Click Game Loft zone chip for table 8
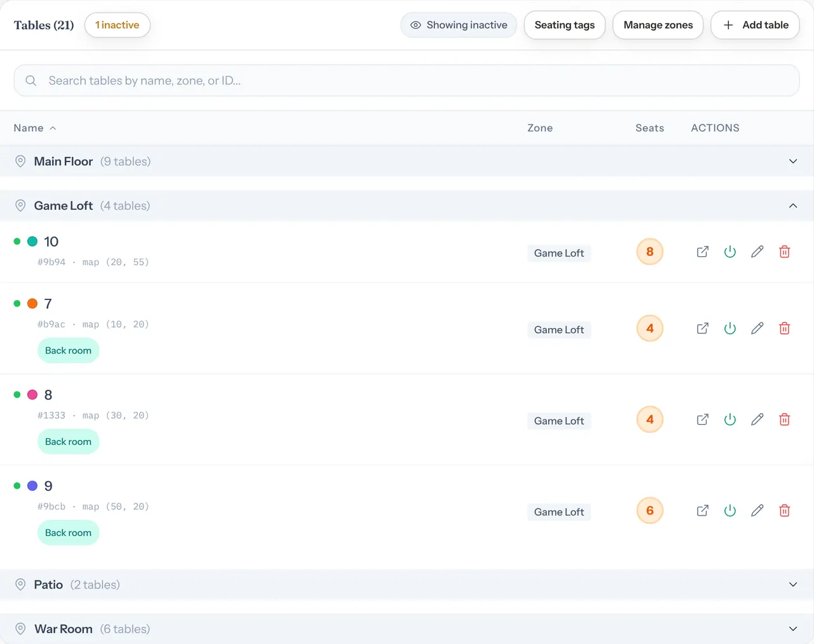 (x=559, y=421)
